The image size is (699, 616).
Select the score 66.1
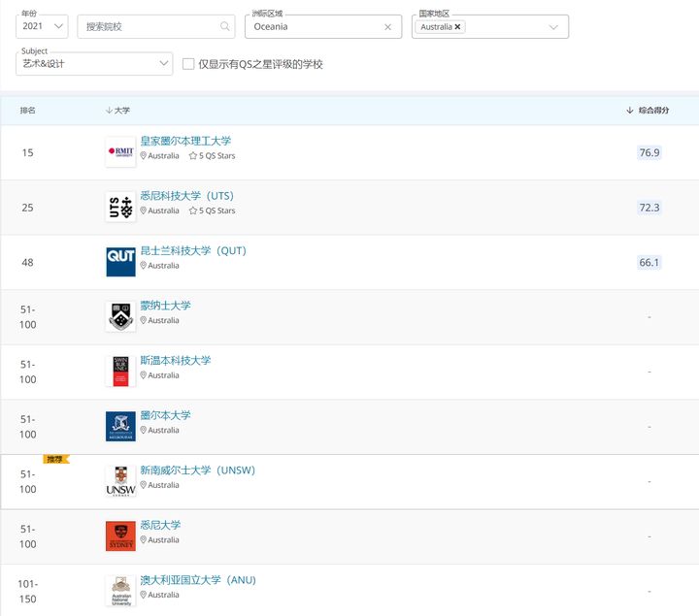tap(649, 262)
